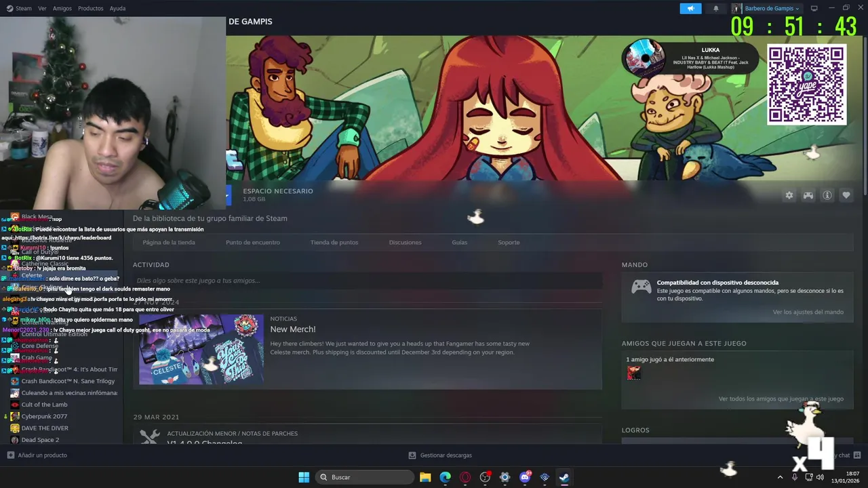Open the Steam notifications bell

point(716,8)
